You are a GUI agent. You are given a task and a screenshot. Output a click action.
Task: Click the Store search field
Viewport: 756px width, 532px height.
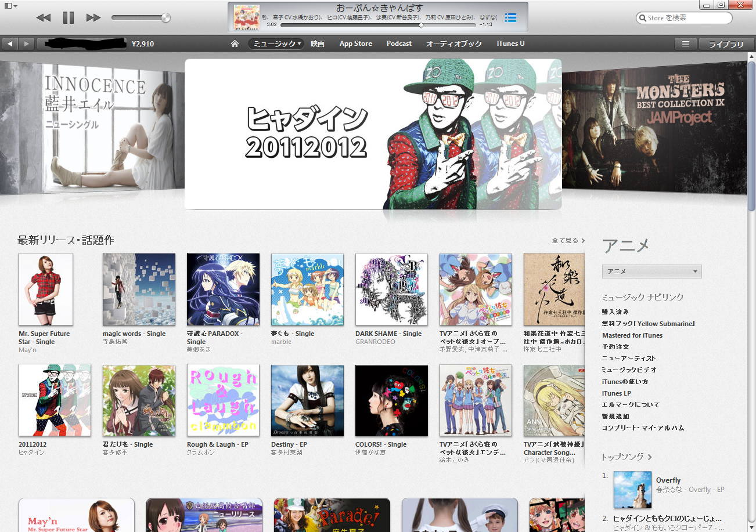[x=684, y=18]
